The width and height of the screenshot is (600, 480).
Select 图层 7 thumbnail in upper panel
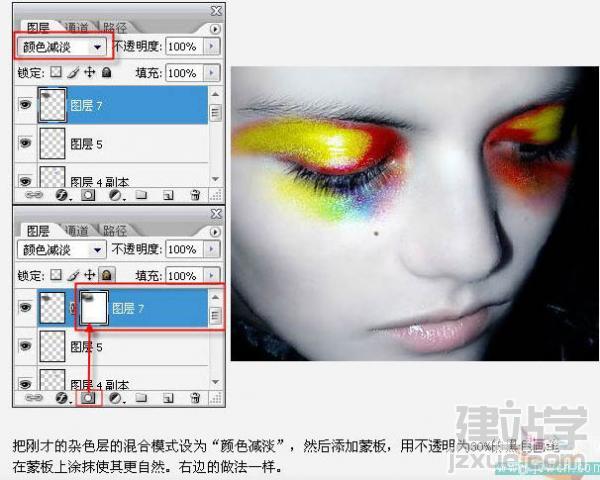52,105
